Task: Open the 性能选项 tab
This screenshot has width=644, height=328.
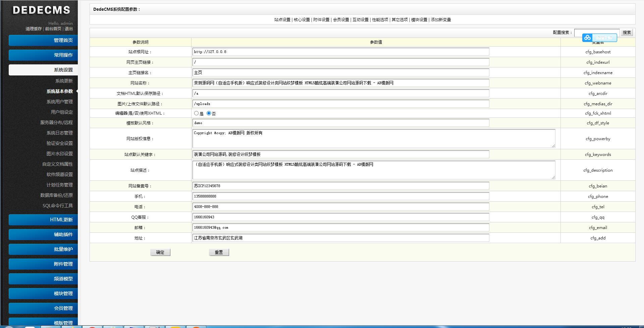Action: 380,20
